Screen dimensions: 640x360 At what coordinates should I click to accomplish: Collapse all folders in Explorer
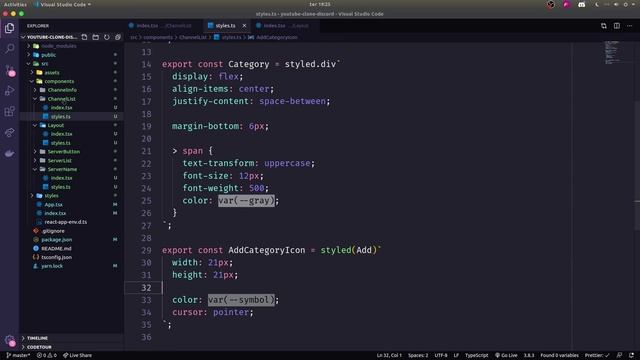pyautogui.click(x=118, y=37)
